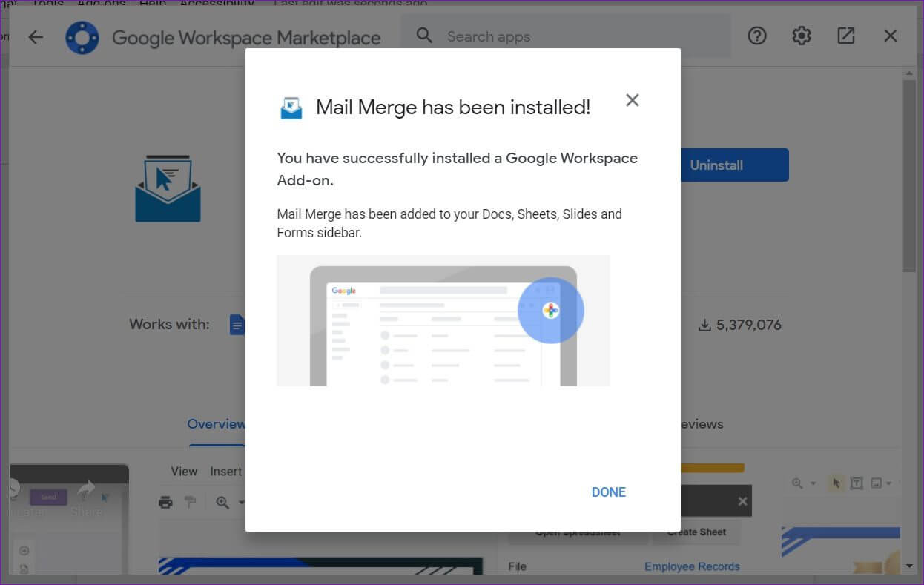Image resolution: width=924 pixels, height=585 pixels.
Task: Click the print icon in preview screenshot
Action: [165, 503]
